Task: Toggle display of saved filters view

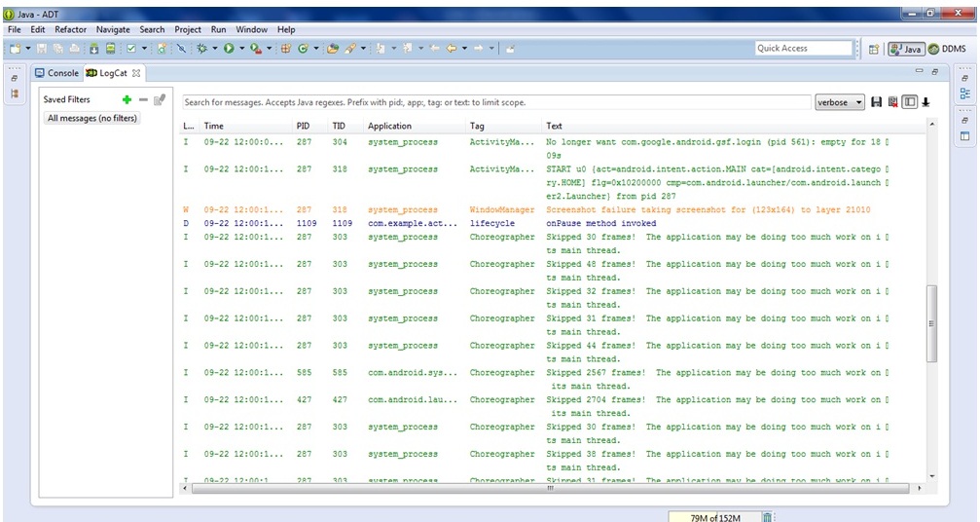Action: point(909,102)
